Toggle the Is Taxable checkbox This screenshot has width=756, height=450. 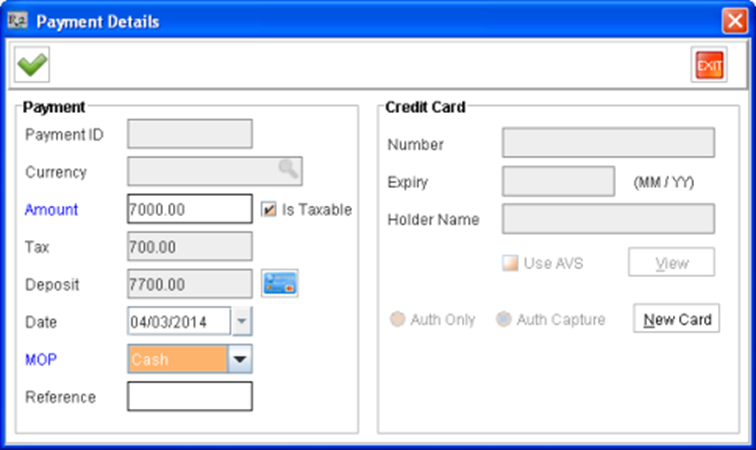pos(269,209)
